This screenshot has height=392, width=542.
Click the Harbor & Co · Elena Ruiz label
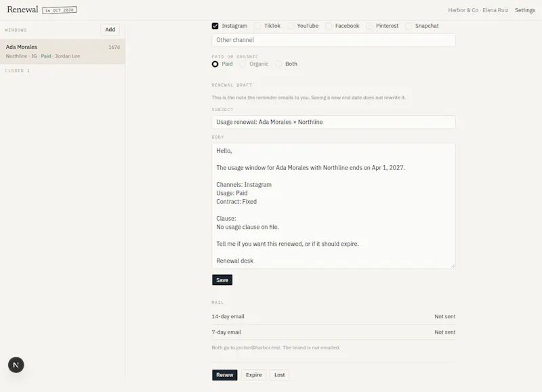[x=478, y=10]
